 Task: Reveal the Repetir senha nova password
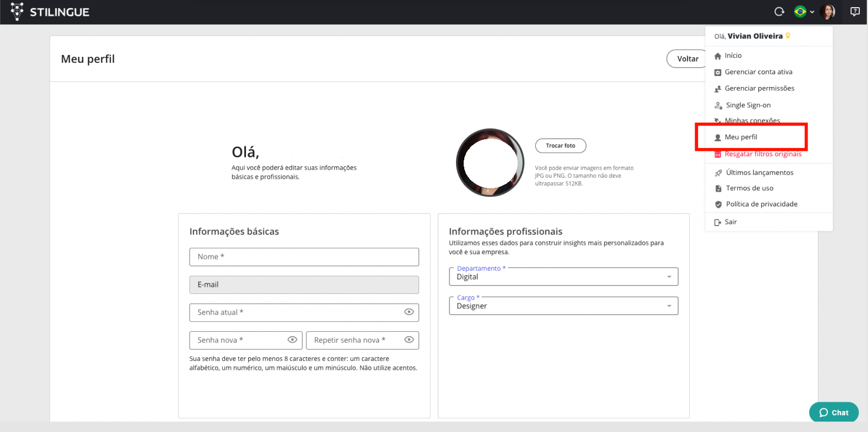(409, 340)
